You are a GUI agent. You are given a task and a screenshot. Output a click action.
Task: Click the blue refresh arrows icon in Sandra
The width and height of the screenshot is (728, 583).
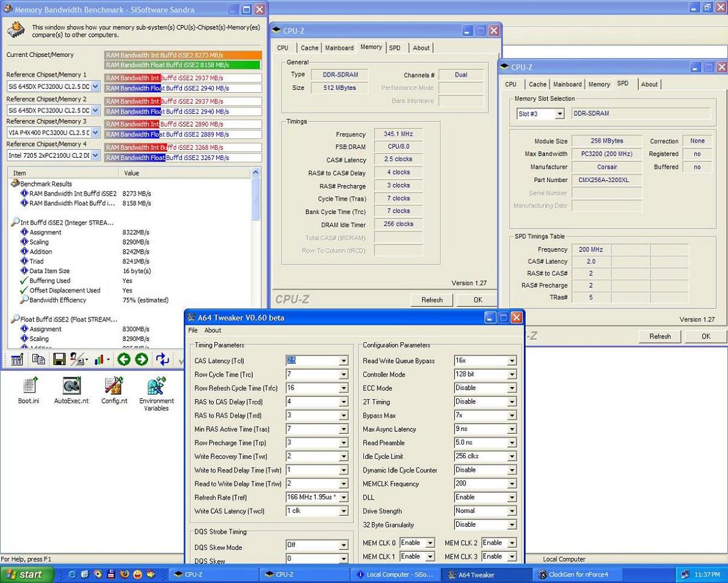coord(162,359)
